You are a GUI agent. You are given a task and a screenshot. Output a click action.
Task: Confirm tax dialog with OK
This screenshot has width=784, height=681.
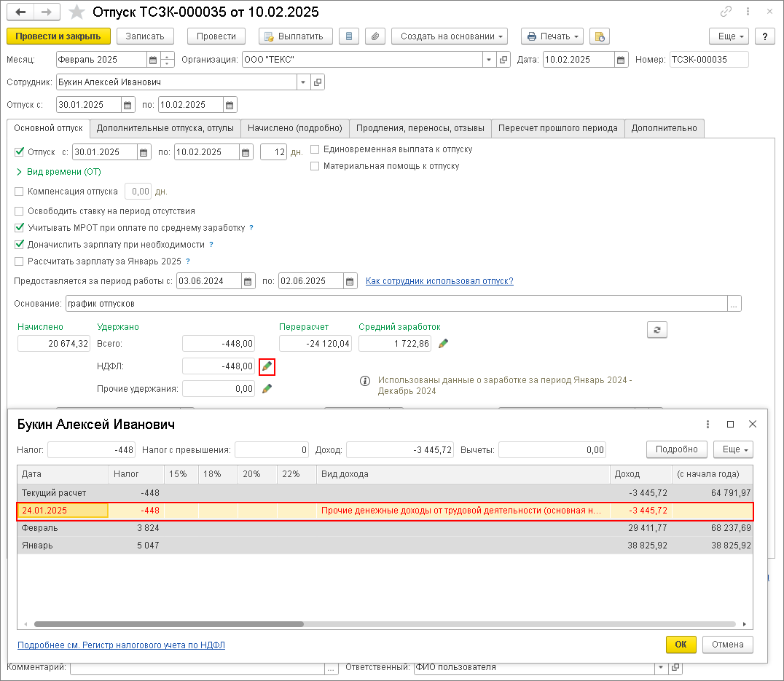681,644
